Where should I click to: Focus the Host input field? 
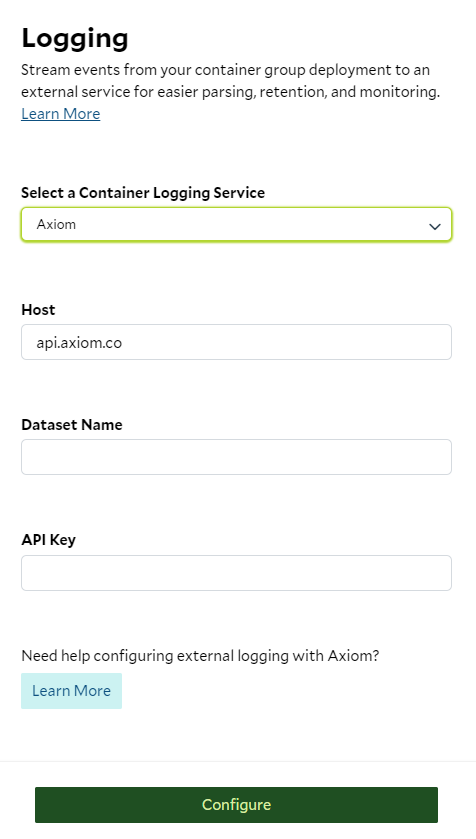point(236,342)
